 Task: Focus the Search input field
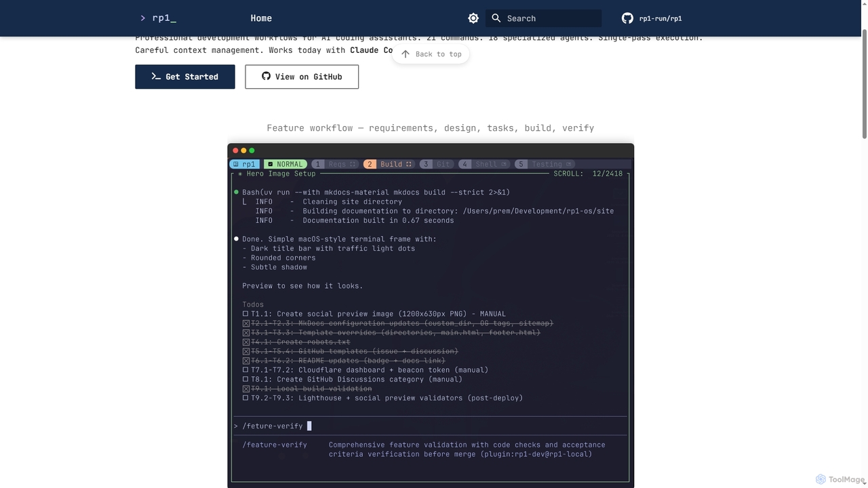pos(543,18)
